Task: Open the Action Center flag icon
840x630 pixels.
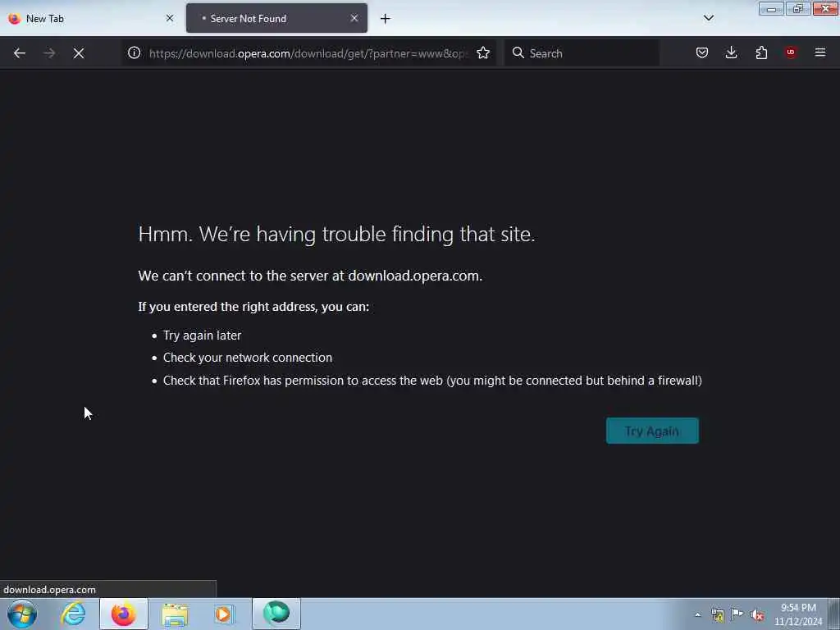Action: [x=737, y=614]
